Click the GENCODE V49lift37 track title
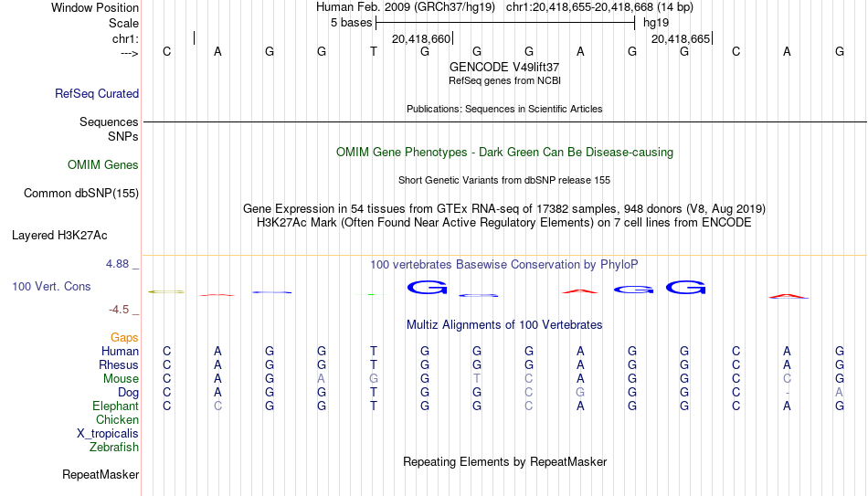 (x=504, y=67)
